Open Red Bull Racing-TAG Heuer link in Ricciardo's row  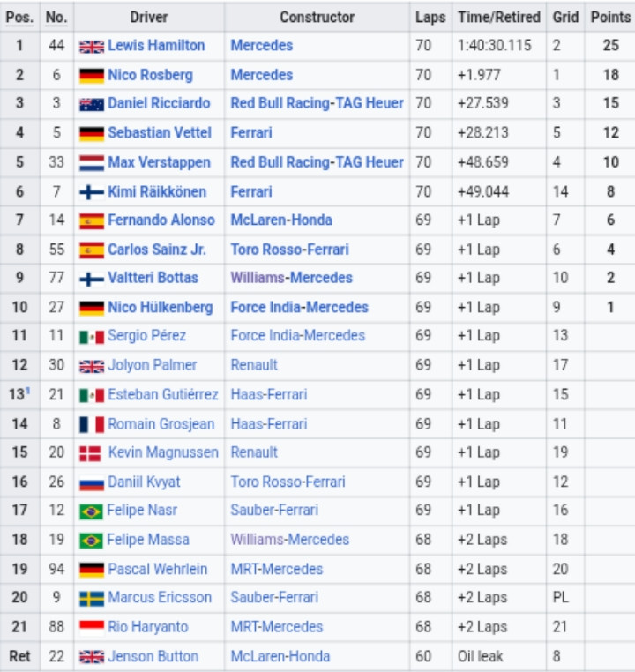[317, 103]
